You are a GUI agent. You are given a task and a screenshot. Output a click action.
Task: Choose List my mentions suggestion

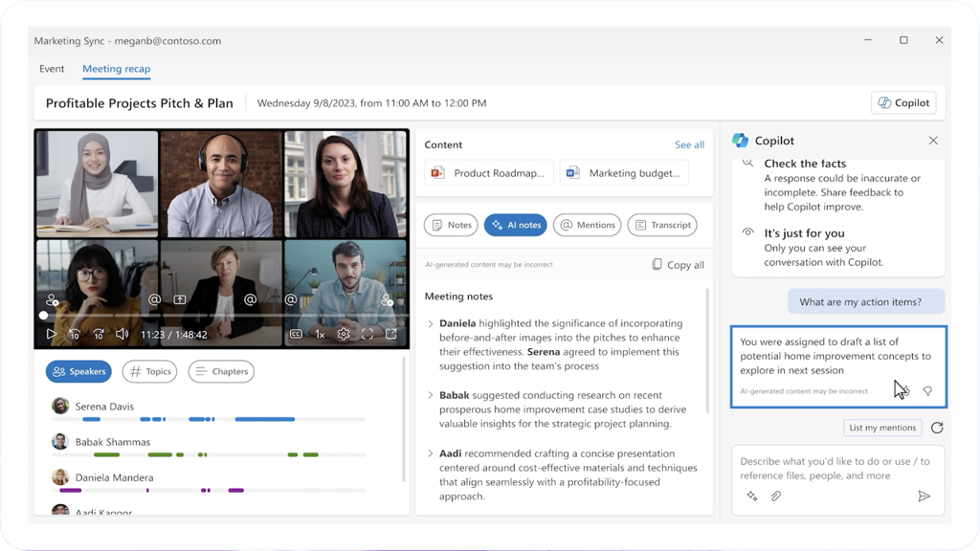pos(882,428)
